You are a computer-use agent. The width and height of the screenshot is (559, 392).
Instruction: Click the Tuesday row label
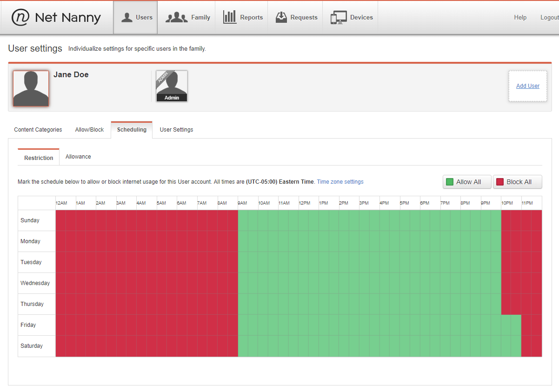pos(31,262)
